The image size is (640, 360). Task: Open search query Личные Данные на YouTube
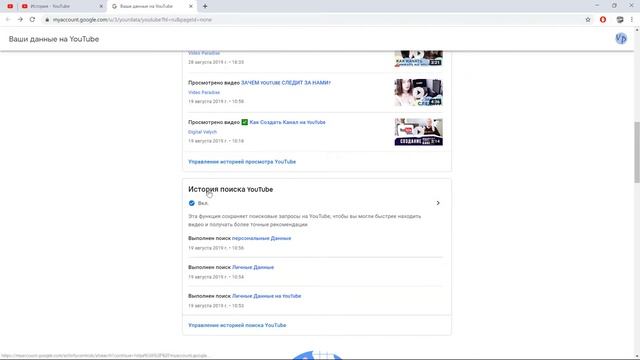pos(266,296)
